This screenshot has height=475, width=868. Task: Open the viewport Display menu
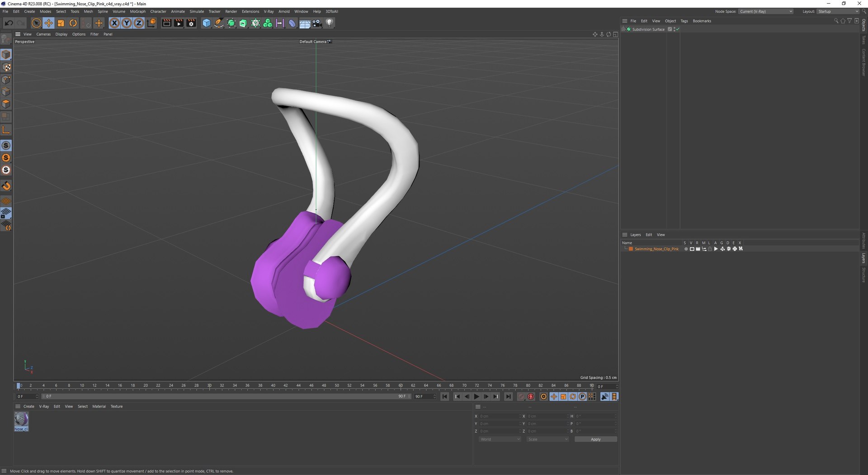coord(61,34)
